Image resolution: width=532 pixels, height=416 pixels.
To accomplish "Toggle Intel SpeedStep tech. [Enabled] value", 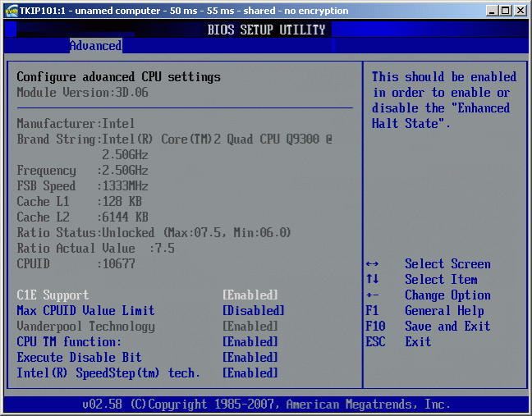I will 250,373.
